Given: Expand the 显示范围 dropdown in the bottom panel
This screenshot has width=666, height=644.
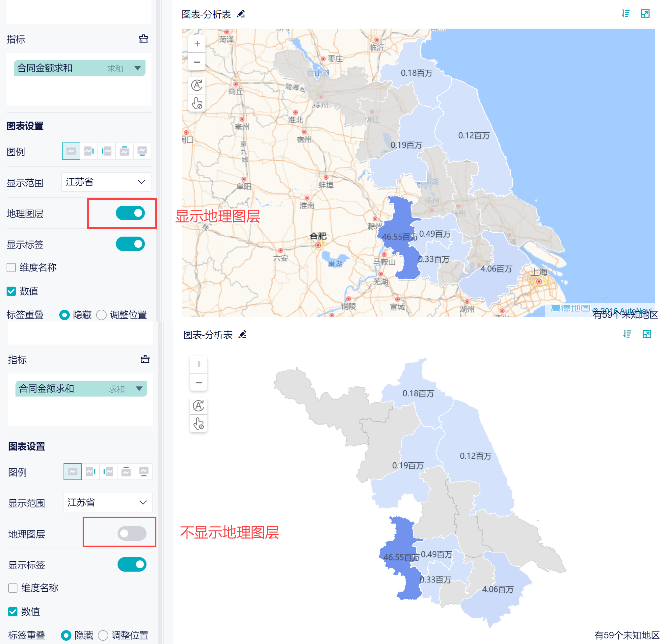Looking at the screenshot, I should 108,502.
